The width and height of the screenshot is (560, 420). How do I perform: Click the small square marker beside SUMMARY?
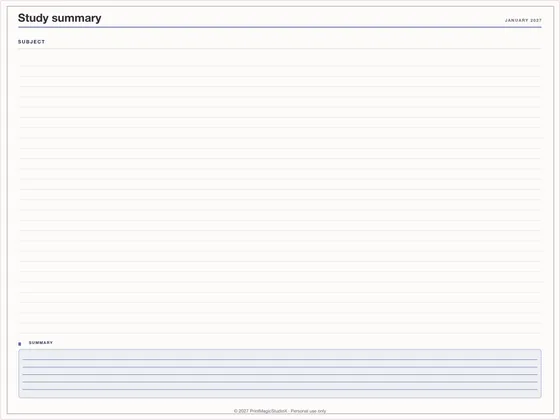click(20, 344)
